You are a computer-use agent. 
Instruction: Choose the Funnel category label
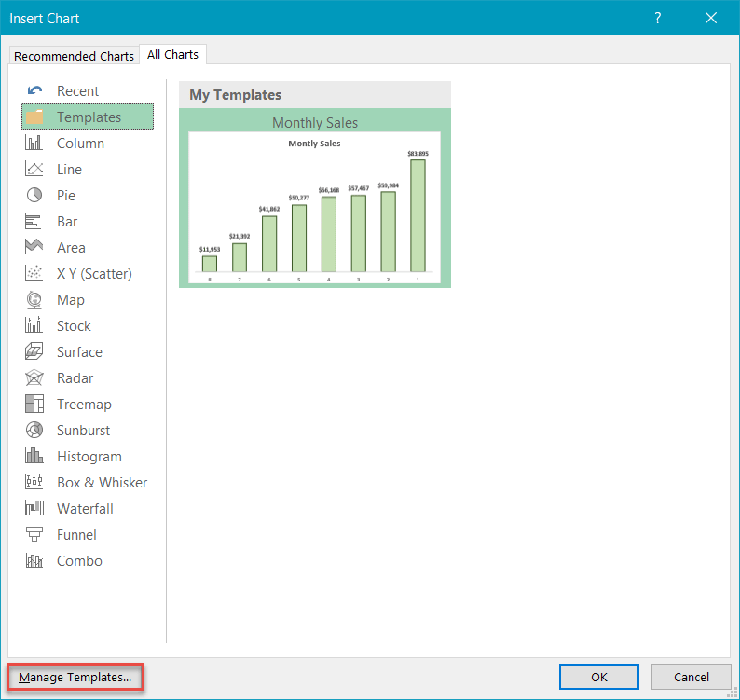[x=76, y=535]
